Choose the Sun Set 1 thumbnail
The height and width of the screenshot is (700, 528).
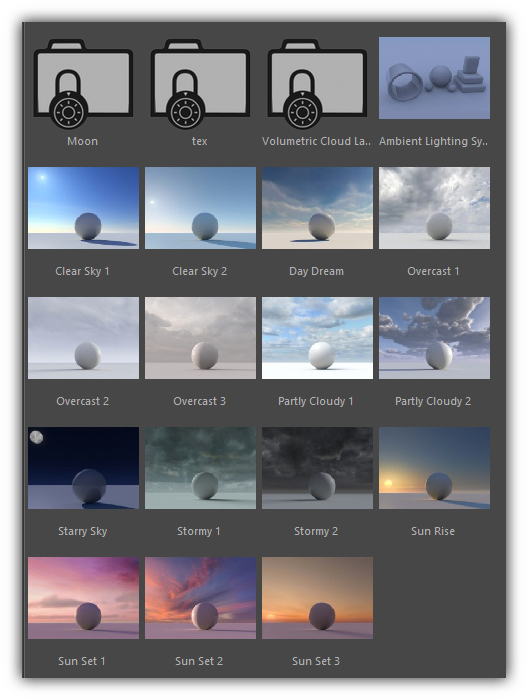click(x=83, y=598)
